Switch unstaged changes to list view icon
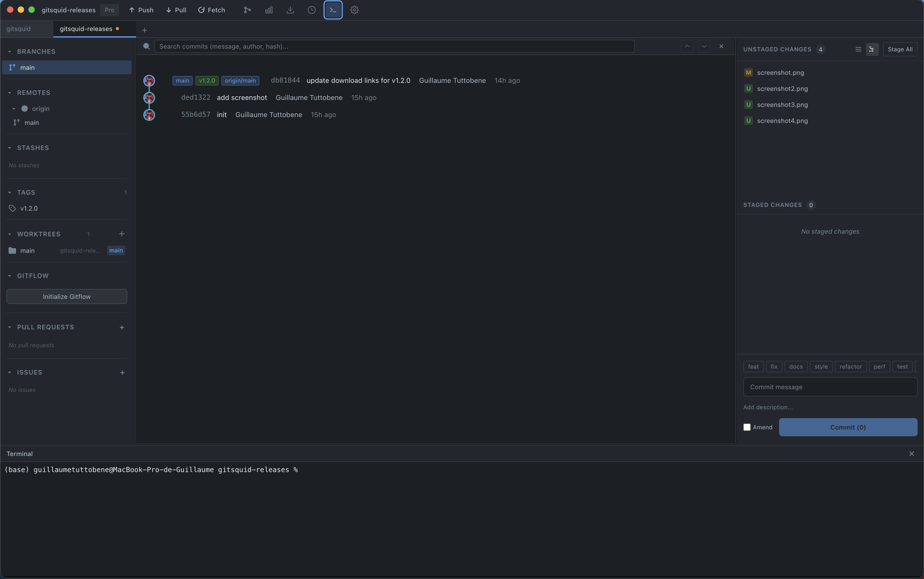This screenshot has width=924, height=579. pos(858,49)
